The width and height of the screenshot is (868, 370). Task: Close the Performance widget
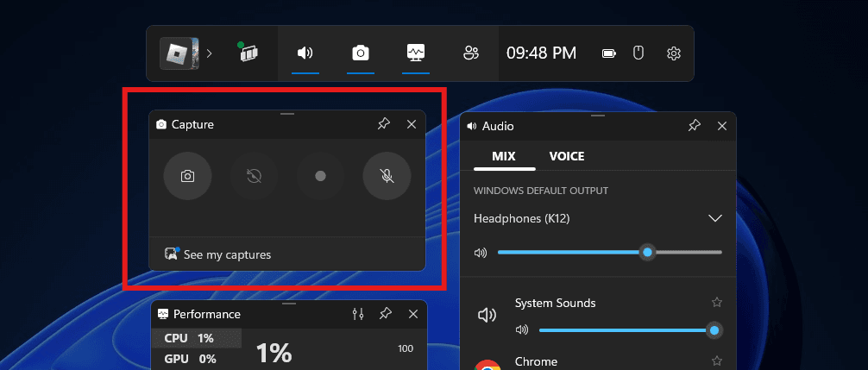click(413, 314)
